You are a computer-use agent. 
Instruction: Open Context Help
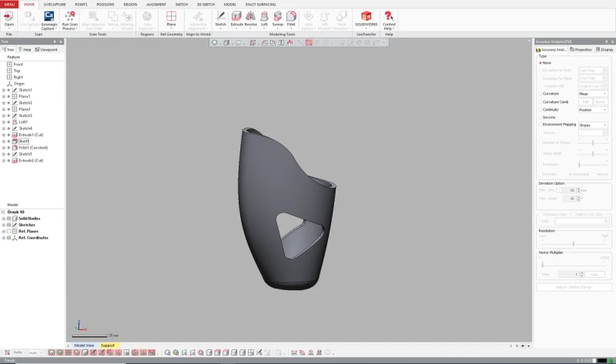[x=389, y=21]
